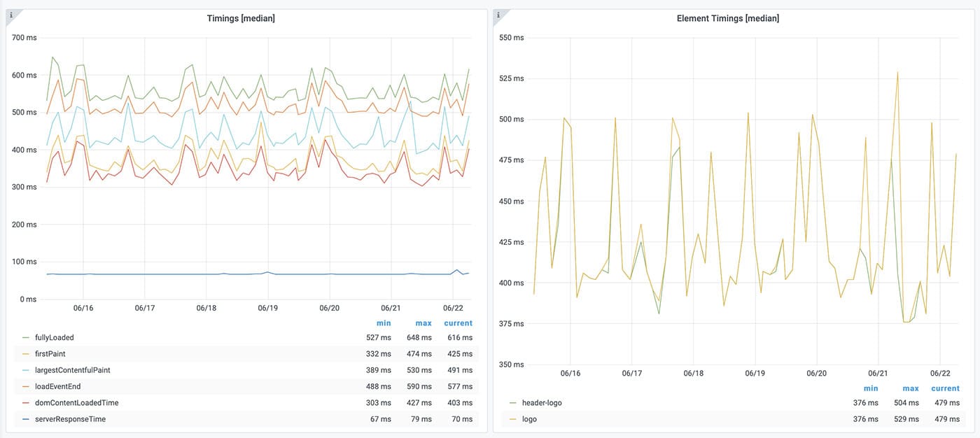Open the Element Timings [median] title menu
980x438 pixels.
pos(727,18)
